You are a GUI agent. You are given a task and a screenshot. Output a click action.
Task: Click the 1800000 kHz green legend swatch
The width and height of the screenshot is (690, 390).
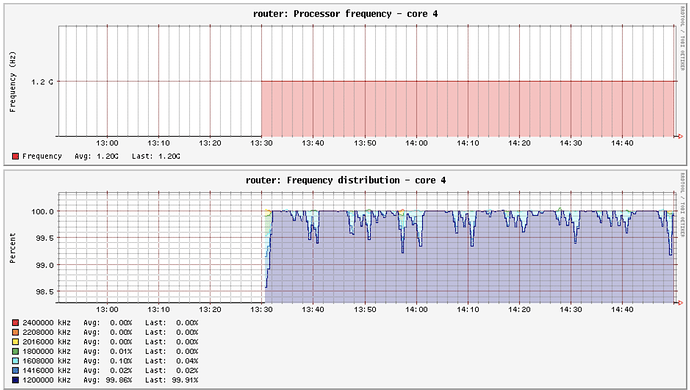[x=15, y=351]
